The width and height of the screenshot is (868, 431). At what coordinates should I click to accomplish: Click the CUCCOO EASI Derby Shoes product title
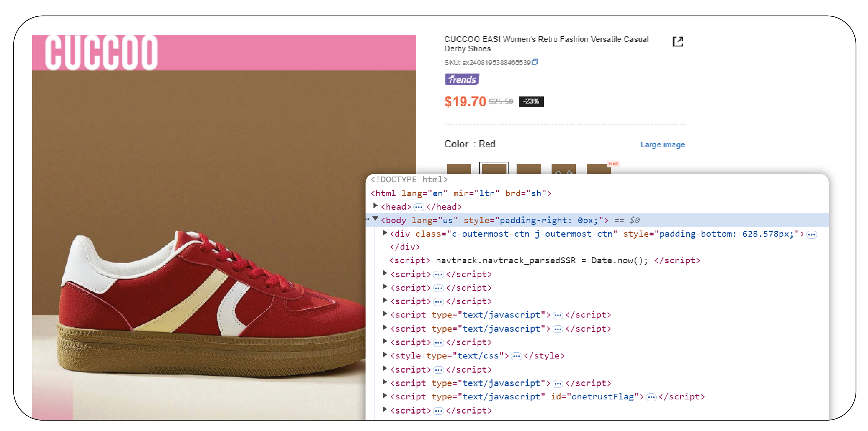tap(546, 44)
